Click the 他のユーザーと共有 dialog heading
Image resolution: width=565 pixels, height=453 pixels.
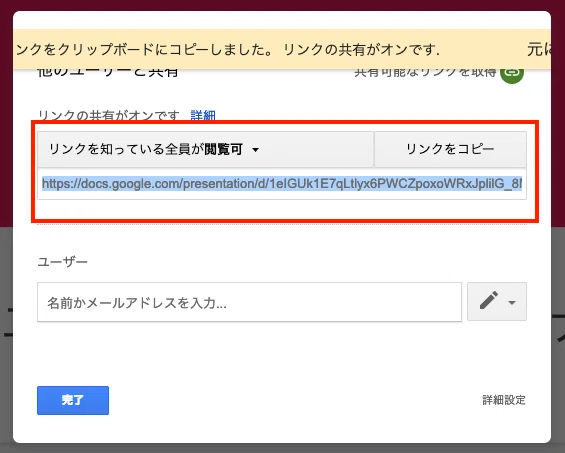pyautogui.click(x=108, y=73)
